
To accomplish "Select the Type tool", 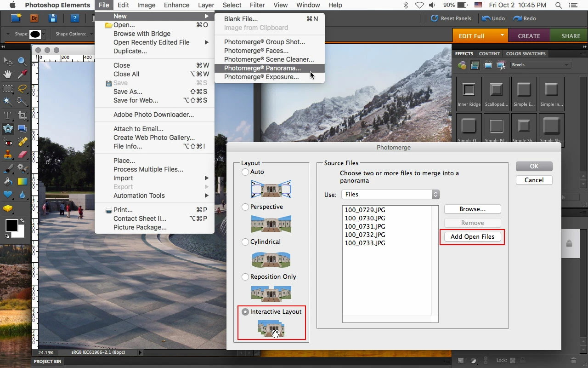I will pyautogui.click(x=7, y=115).
